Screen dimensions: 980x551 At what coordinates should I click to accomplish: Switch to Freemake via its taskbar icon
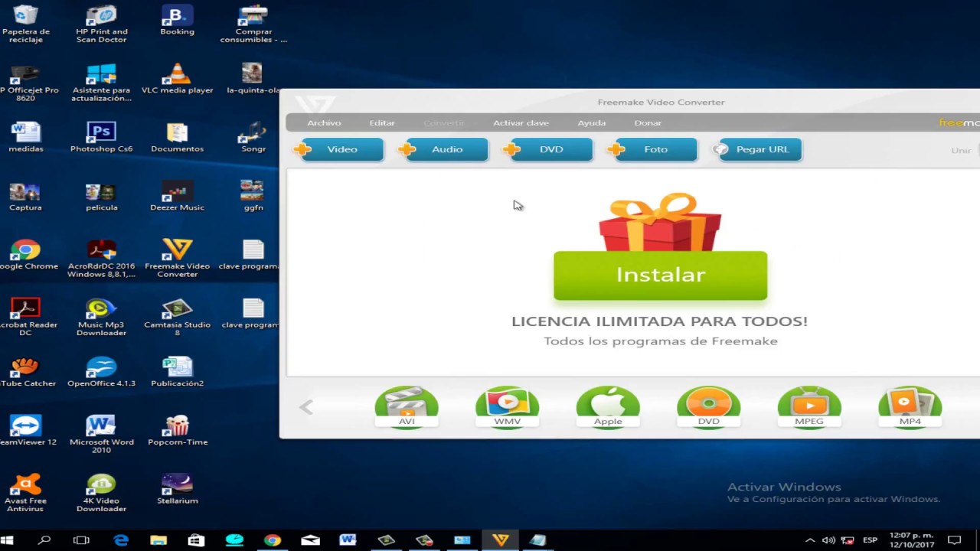[x=501, y=540]
